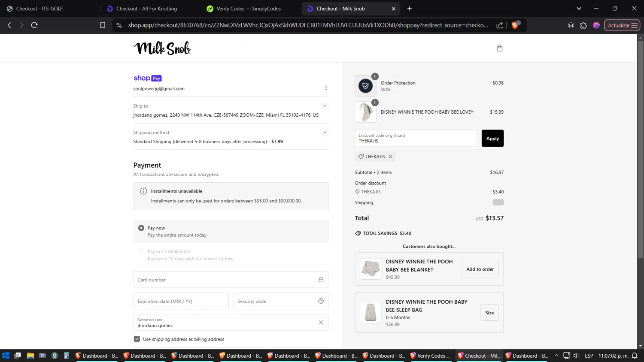Open the Windows Start menu

point(6,356)
